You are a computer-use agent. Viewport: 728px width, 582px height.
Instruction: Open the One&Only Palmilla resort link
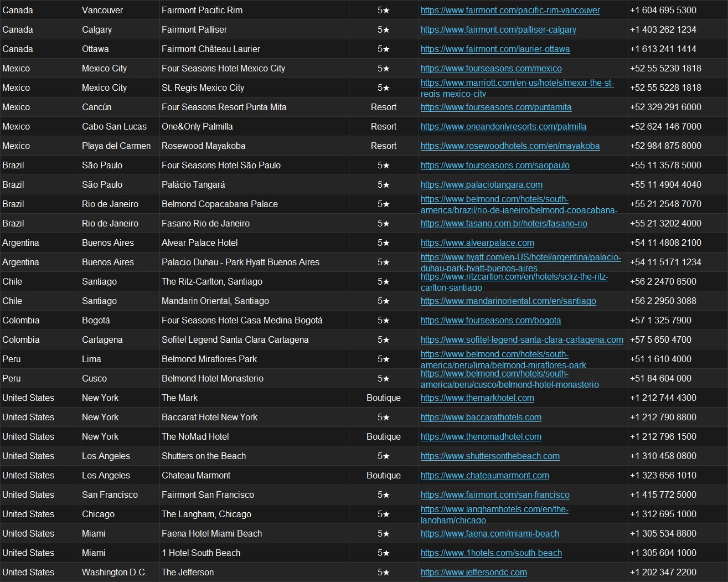(x=503, y=126)
